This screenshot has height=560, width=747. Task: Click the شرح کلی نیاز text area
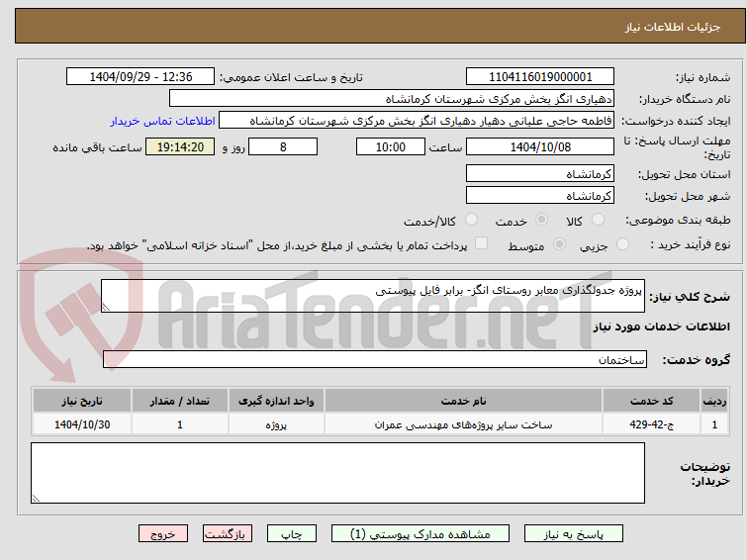[373, 296]
